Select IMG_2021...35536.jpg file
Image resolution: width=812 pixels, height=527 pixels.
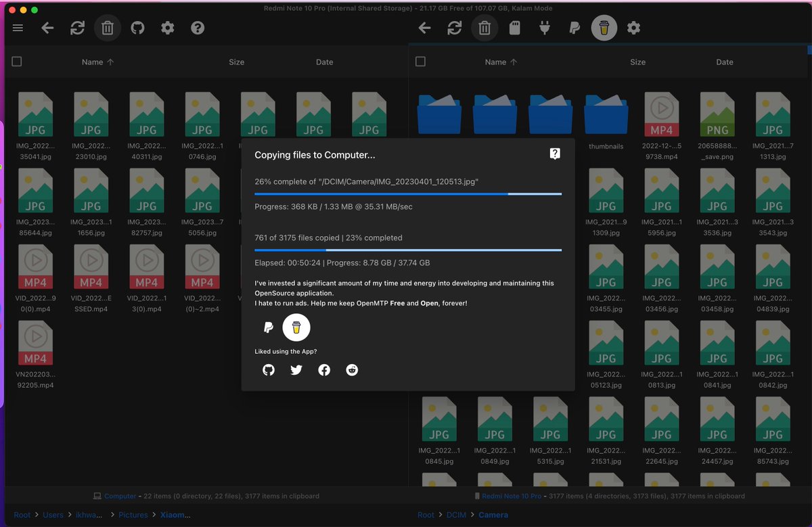click(717, 202)
